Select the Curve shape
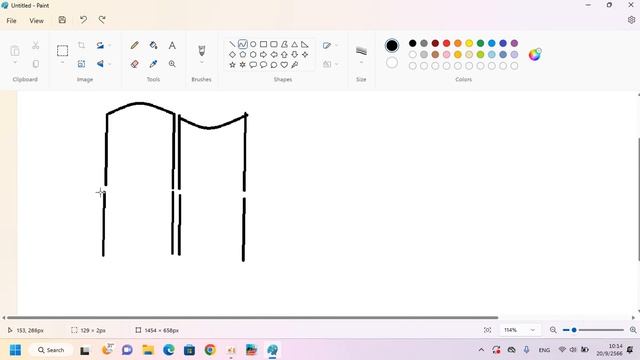 coord(242,44)
